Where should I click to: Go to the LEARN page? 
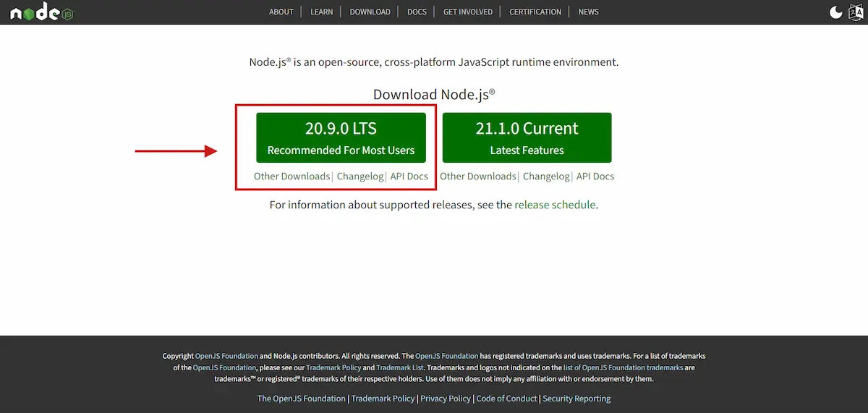pos(321,12)
